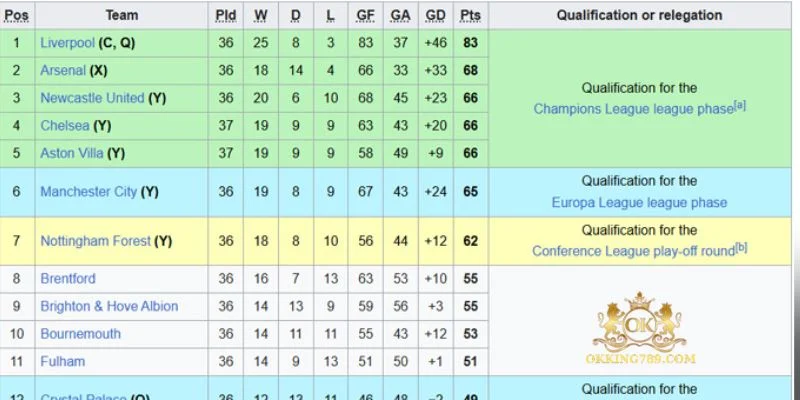This screenshot has width=800, height=400.
Task: Click footnote [b] beside Conference League
Action: [x=741, y=247]
